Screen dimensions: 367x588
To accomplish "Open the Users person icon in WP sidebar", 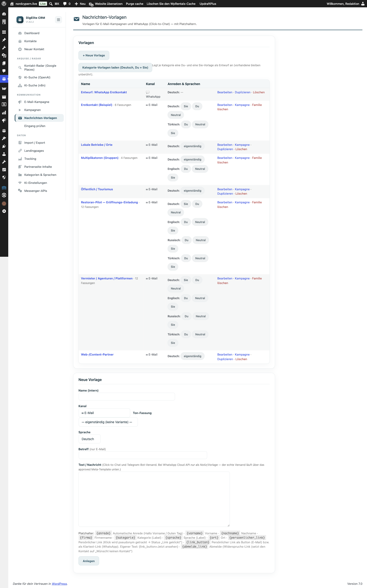I will [4, 154].
